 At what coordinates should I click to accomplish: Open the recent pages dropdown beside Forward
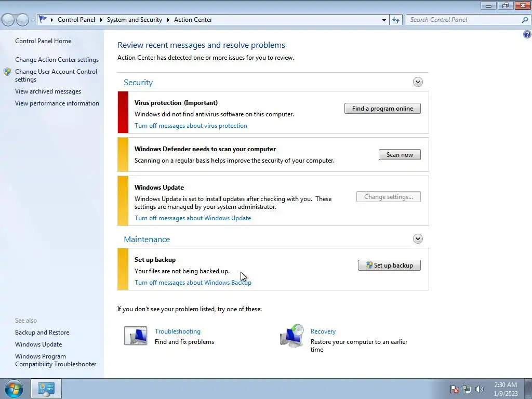pyautogui.click(x=33, y=20)
